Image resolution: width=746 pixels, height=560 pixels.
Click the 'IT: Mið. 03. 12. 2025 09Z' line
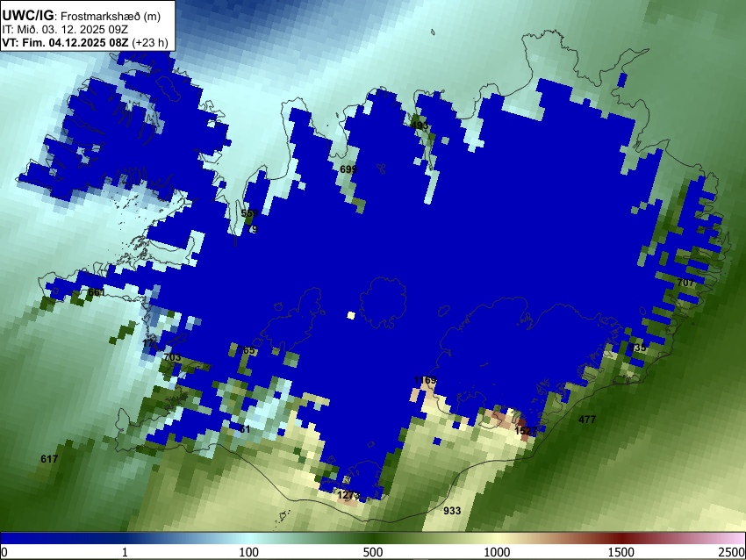(65, 29)
